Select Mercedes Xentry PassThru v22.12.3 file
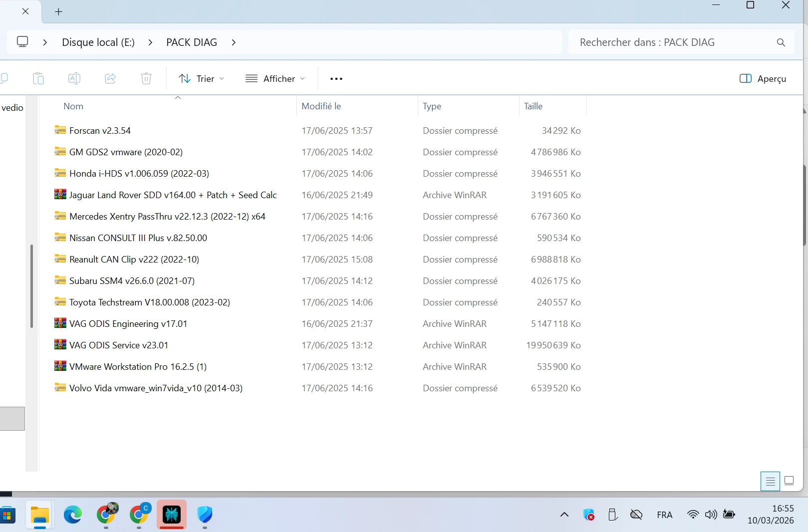 pyautogui.click(x=167, y=216)
